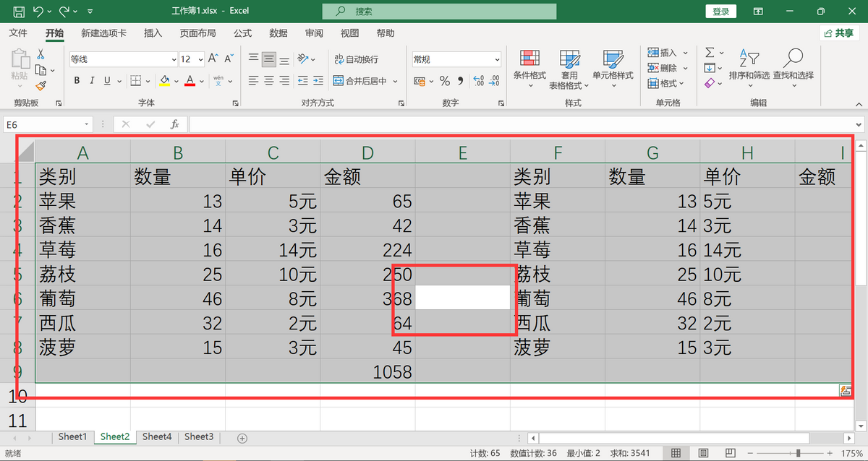
Task: Apply percent style format
Action: point(445,81)
